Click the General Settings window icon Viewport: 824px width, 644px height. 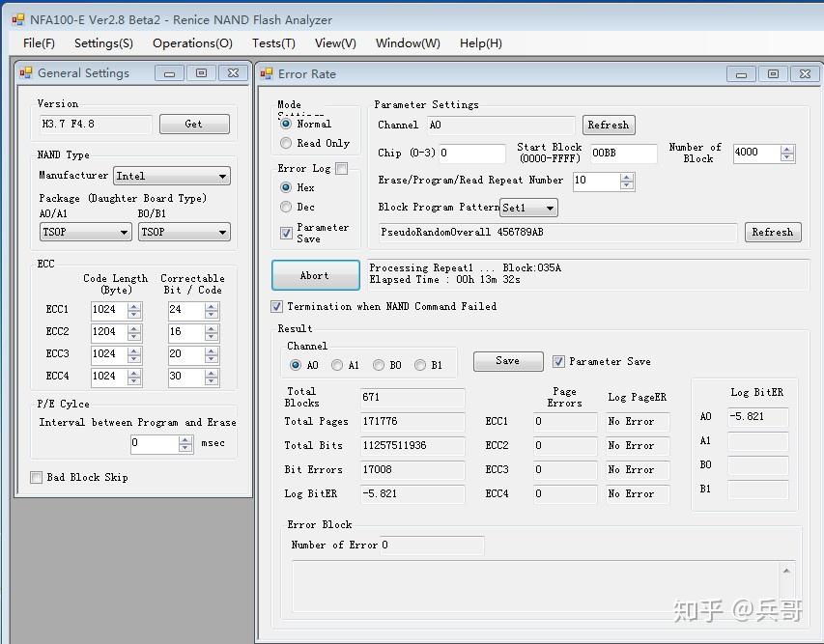pos(25,73)
